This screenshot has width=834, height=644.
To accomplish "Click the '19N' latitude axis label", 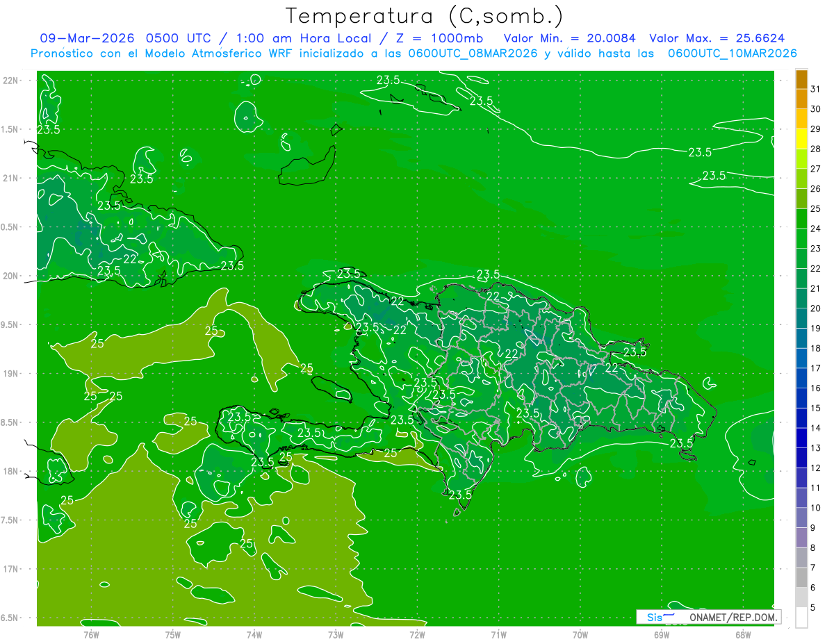I will [x=12, y=373].
